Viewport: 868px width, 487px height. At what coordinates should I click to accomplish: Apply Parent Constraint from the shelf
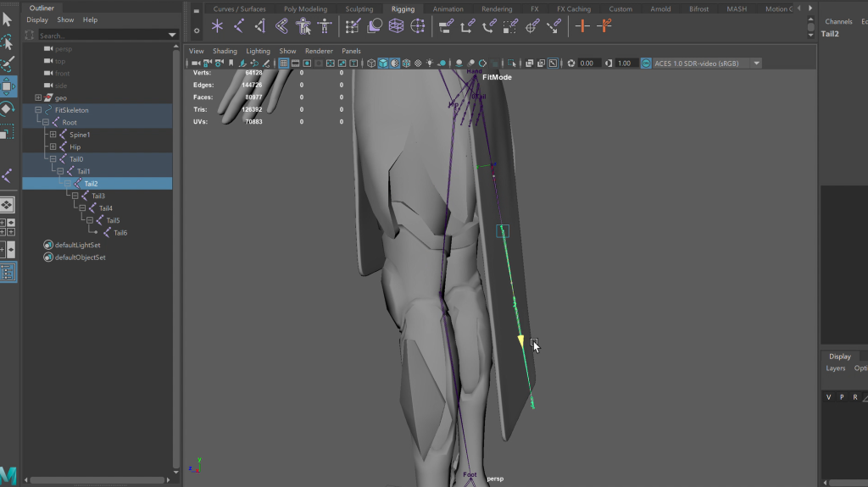(x=446, y=26)
